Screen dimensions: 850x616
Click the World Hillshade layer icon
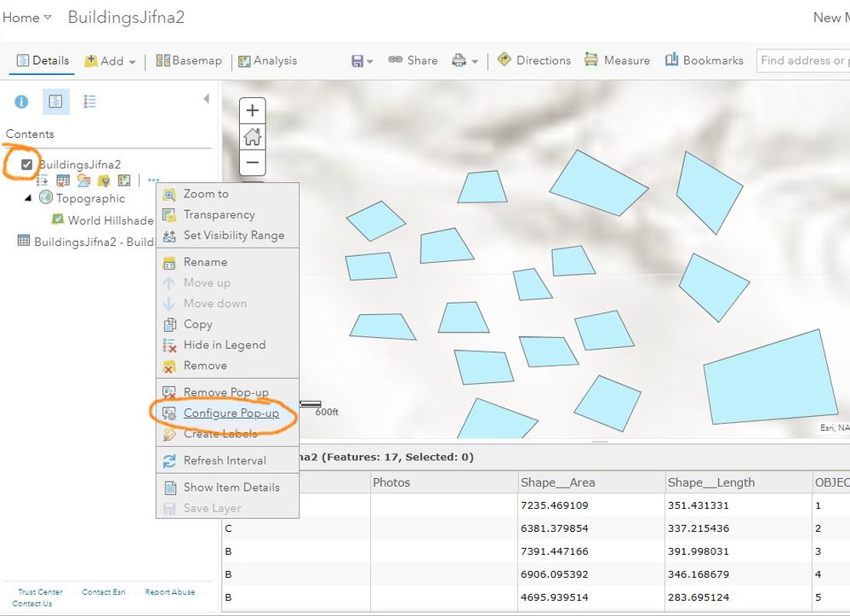58,219
